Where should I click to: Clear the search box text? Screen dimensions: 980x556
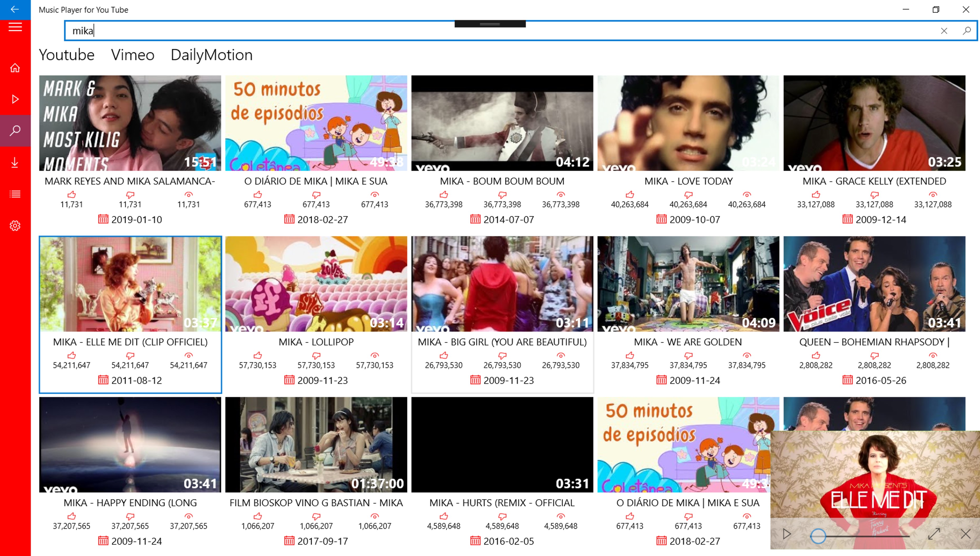click(944, 31)
